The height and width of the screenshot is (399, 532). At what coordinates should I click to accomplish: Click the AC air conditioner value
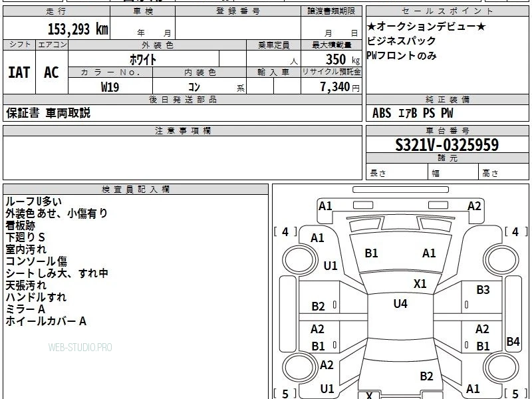click(x=52, y=72)
